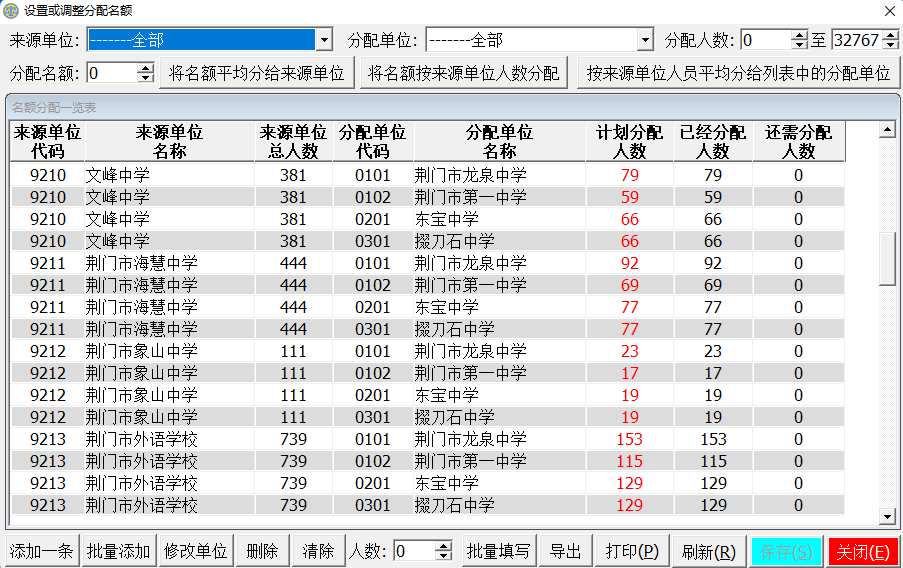Click 将名额平均分给来源单位 button

(256, 73)
